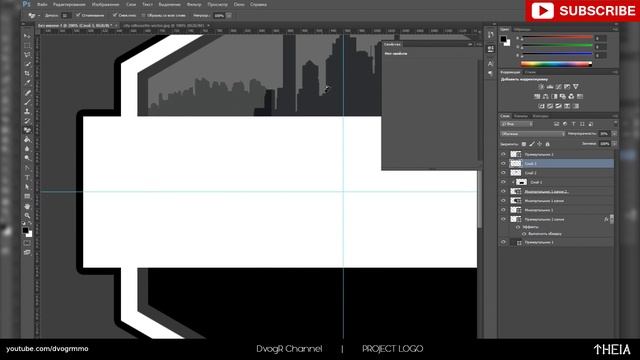Click the foreground color in Color panel
The image size is (640, 360).
503,39
